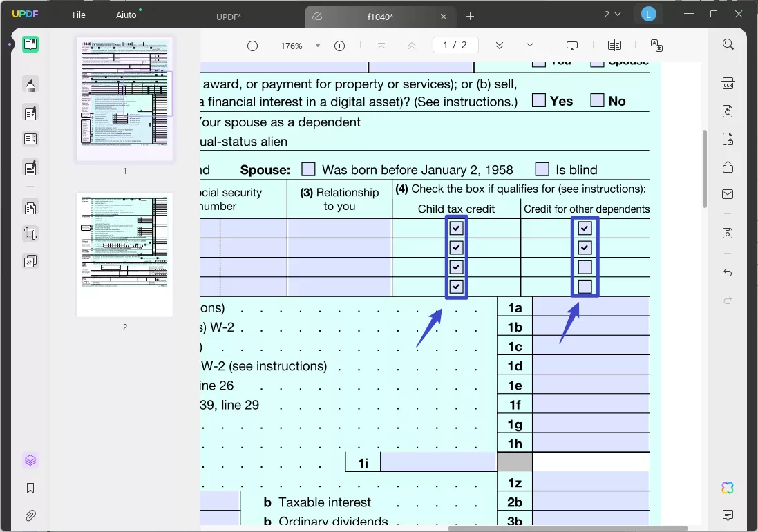Click the horizontal scrollbar at bottom
758x532 pixels.
point(568,528)
